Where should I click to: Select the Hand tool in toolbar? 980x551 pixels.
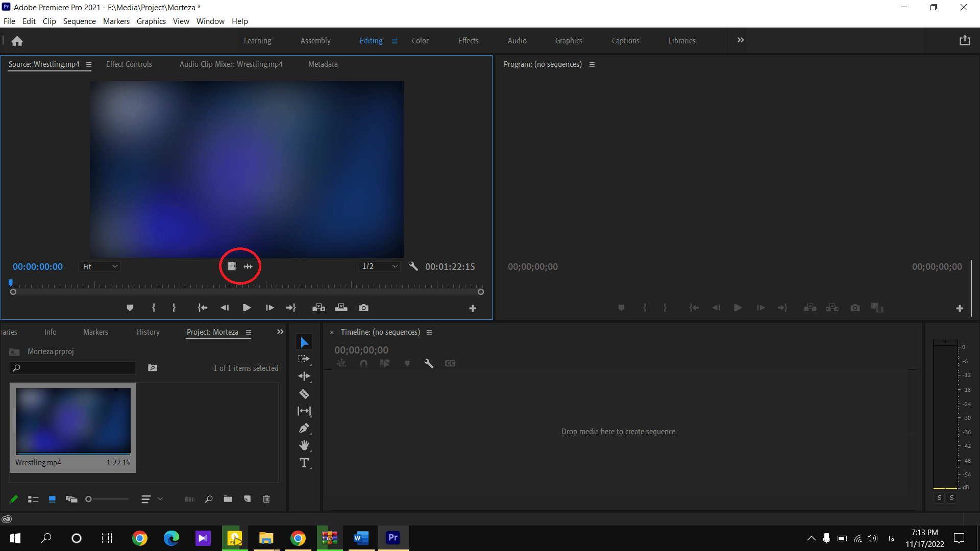click(305, 445)
